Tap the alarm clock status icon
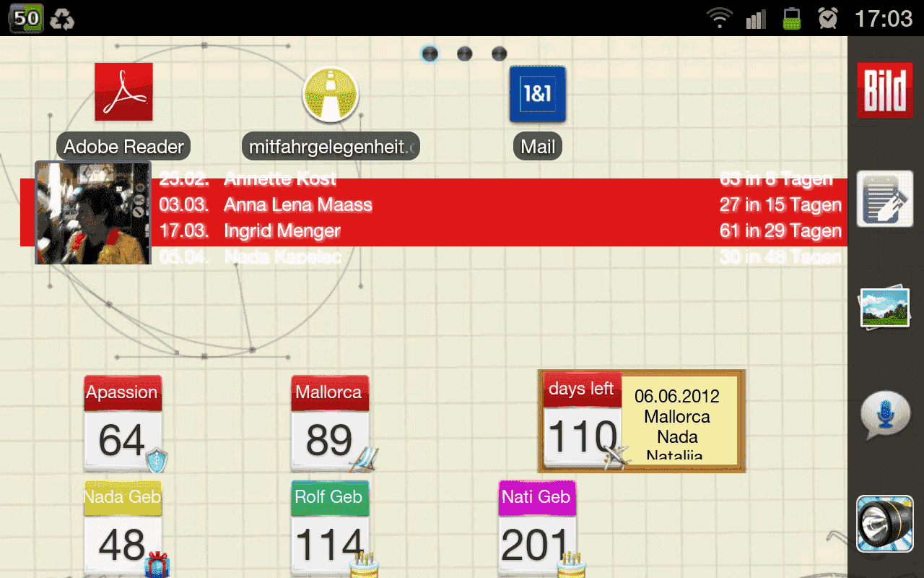This screenshot has height=578, width=924. pyautogui.click(x=828, y=18)
